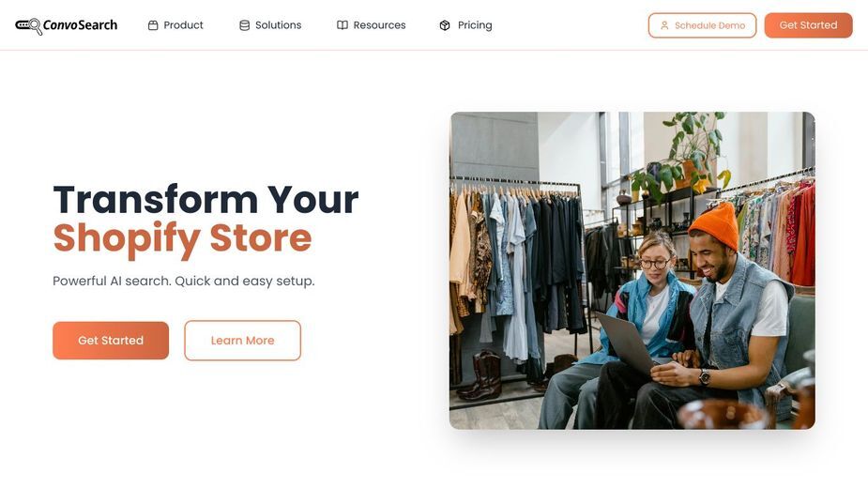Click the shopping bag icon beside Product
Image resolution: width=868 pixels, height=488 pixels.
(153, 25)
